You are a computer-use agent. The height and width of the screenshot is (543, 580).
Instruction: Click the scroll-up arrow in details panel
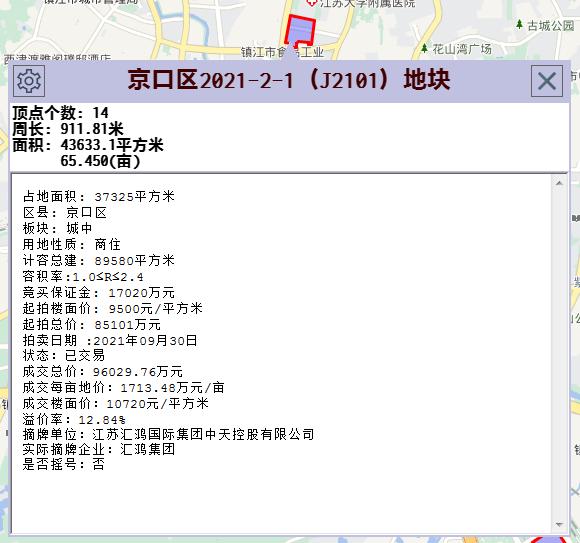click(x=559, y=183)
